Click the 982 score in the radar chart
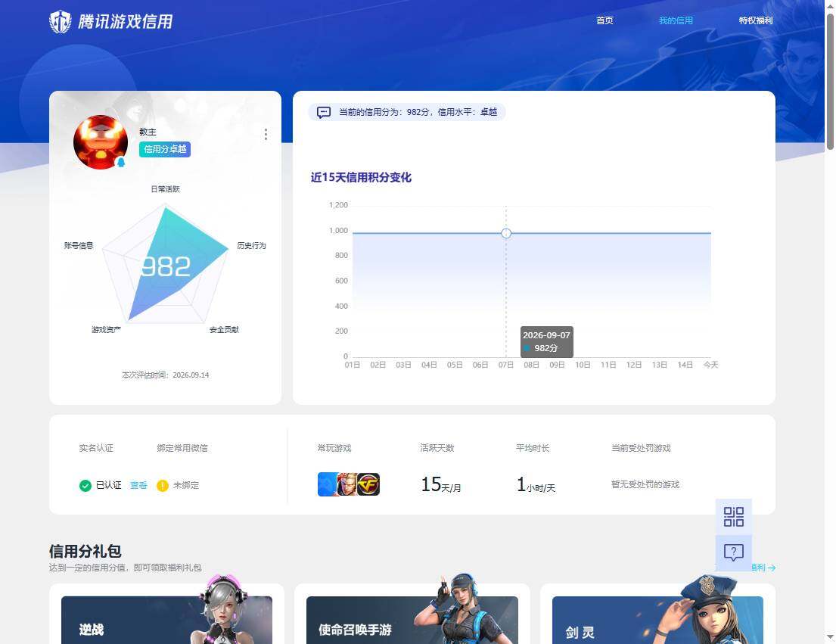The image size is (836, 644). point(166,266)
